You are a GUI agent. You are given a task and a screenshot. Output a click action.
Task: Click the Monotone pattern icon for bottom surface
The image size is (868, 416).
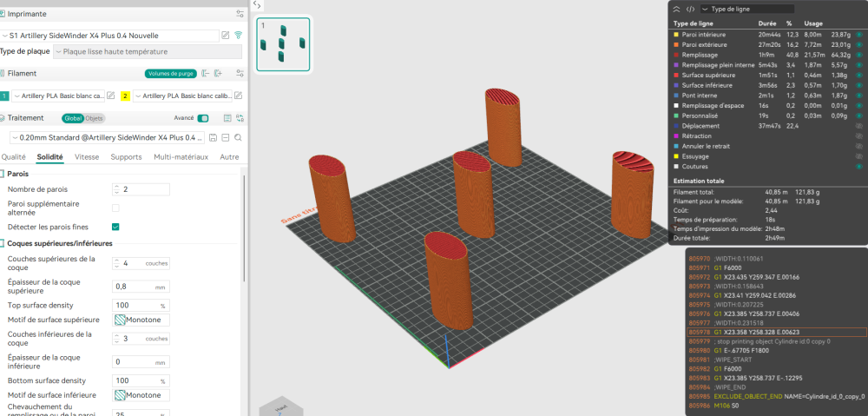click(120, 395)
